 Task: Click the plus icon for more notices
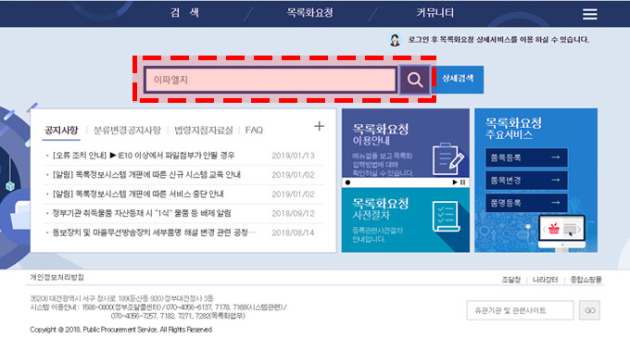pyautogui.click(x=319, y=126)
